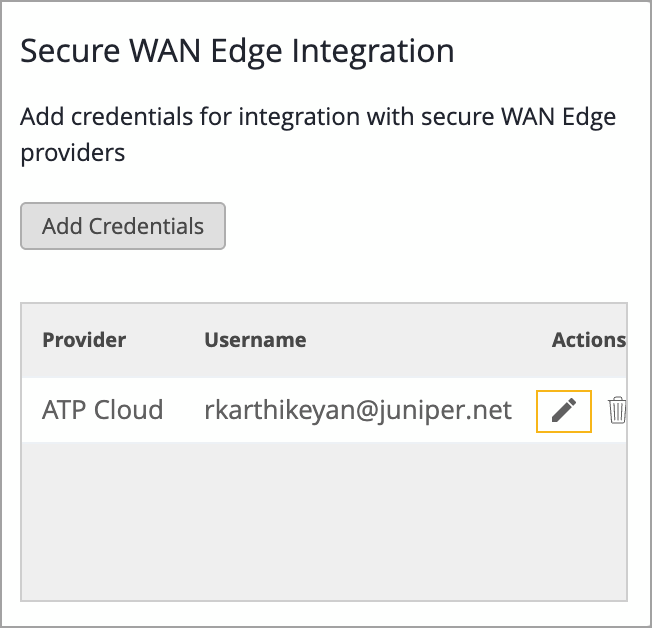Click the Provider column header
Screen dimensions: 652x628
pyautogui.click(x=84, y=340)
